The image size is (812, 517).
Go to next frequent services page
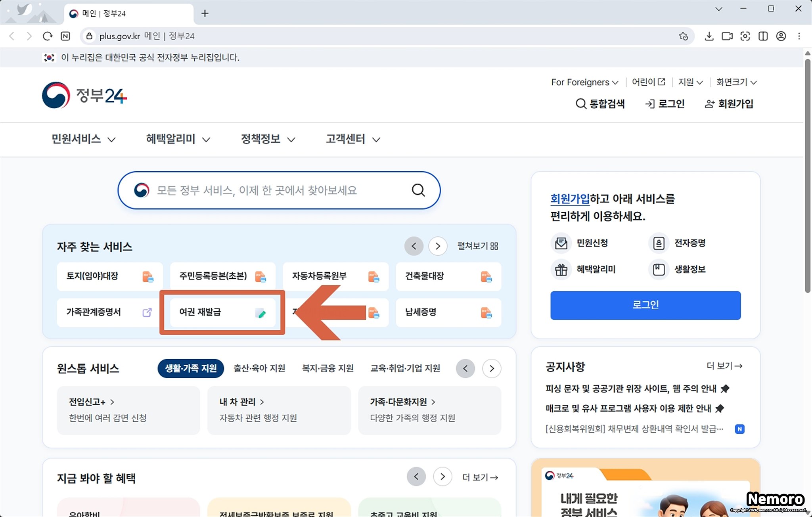[x=438, y=246]
